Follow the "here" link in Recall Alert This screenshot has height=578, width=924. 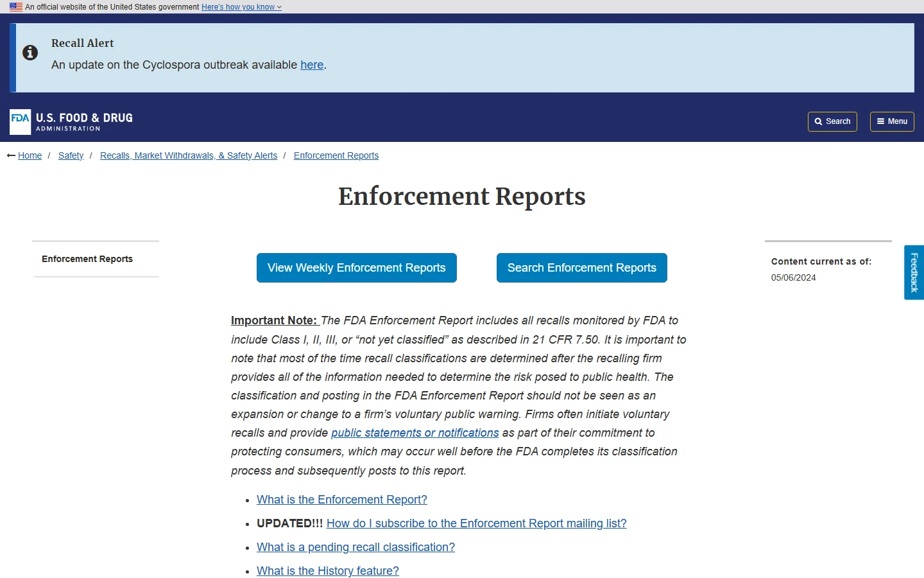click(x=312, y=65)
